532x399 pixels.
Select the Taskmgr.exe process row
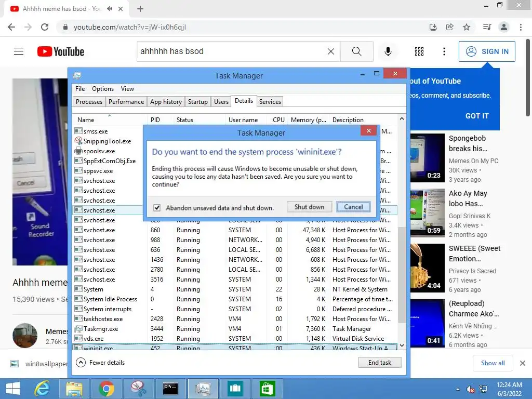pos(235,329)
